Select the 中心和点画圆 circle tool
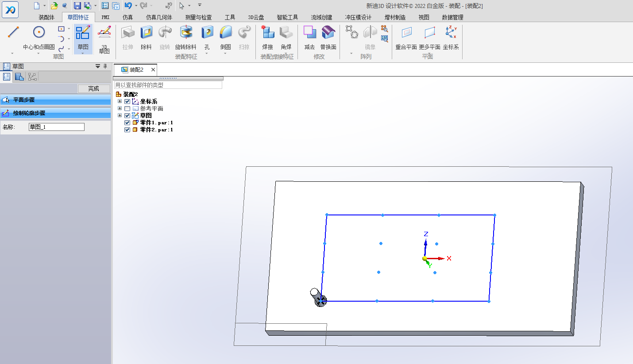The width and height of the screenshot is (633, 364). point(39,32)
